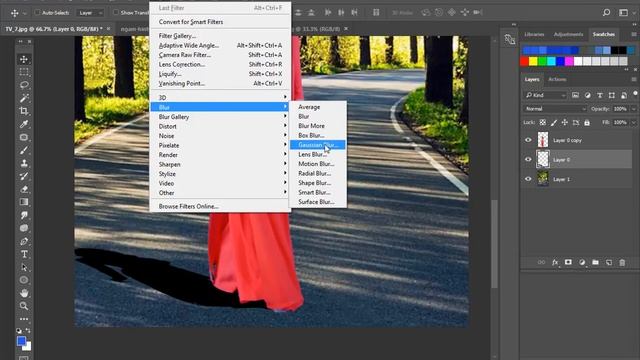Screen dimensions: 640x360
Task: Switch to the Swatches tab
Action: click(604, 34)
